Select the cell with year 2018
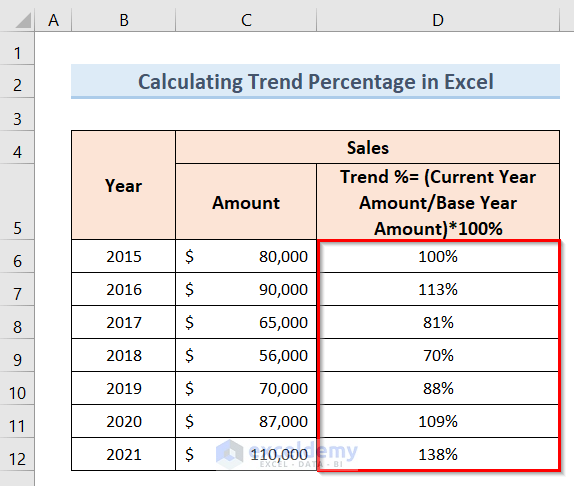Viewport: 574px width, 486px height. 123,355
